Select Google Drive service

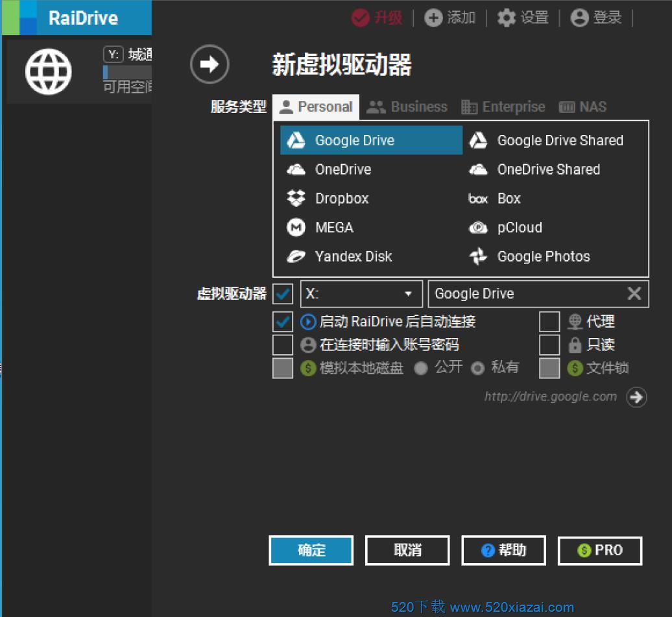click(371, 140)
